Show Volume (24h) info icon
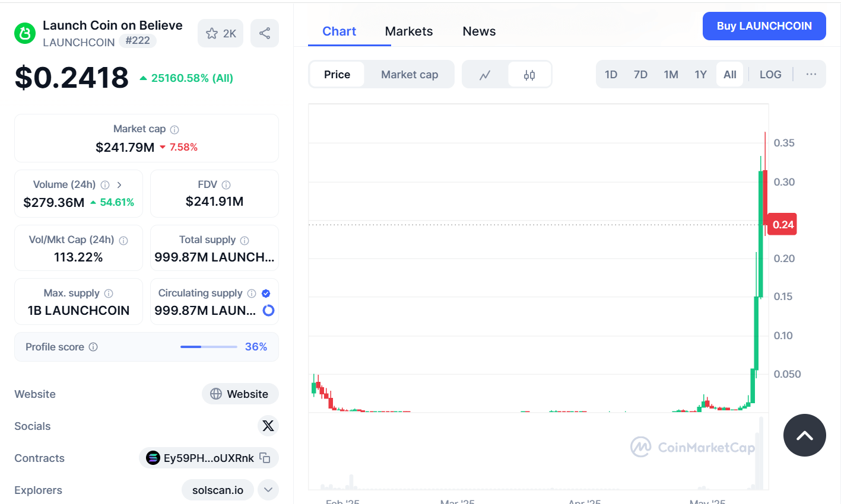 [x=105, y=185]
